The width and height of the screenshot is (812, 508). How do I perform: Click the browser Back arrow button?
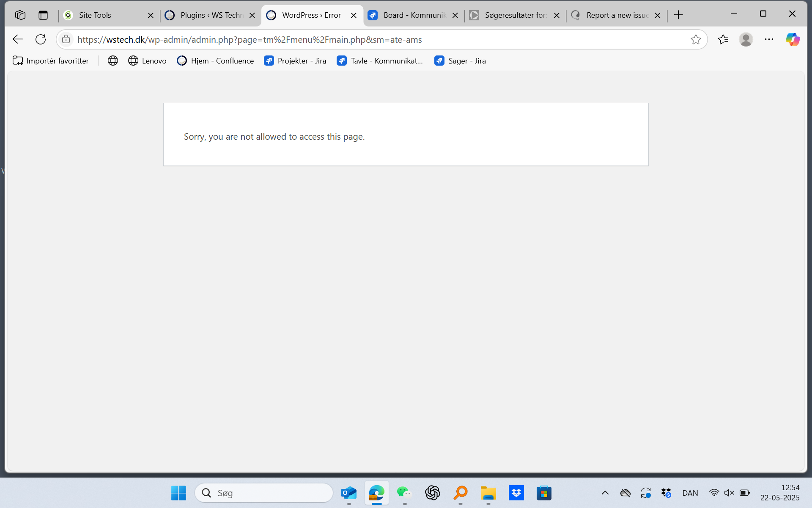(x=18, y=39)
